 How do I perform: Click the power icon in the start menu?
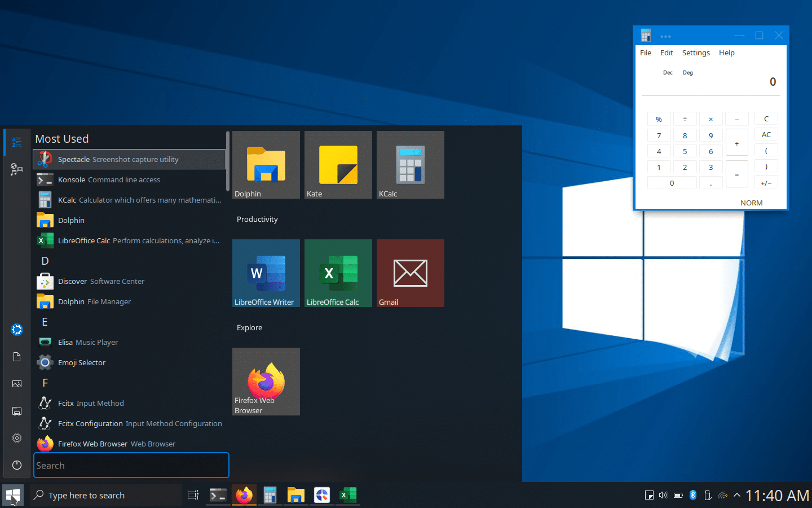[17, 465]
